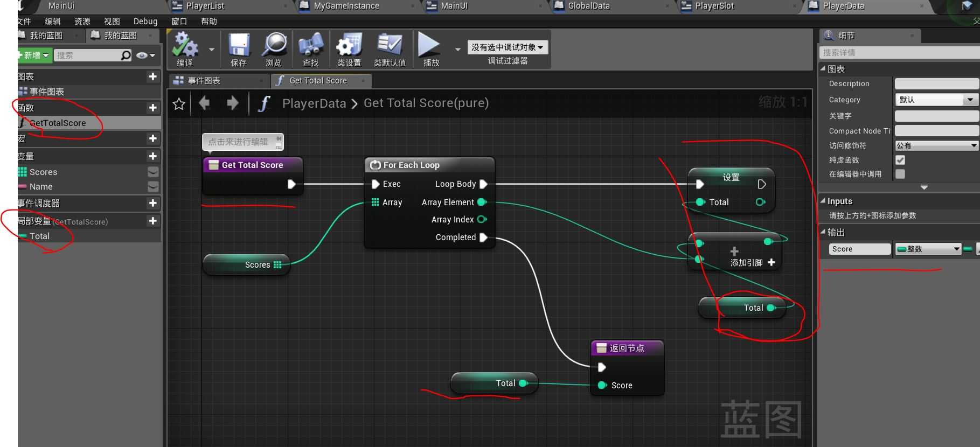Viewport: 980px width, 447px height.
Task: Open Class Defaults (类默认值) icon
Action: click(x=390, y=45)
